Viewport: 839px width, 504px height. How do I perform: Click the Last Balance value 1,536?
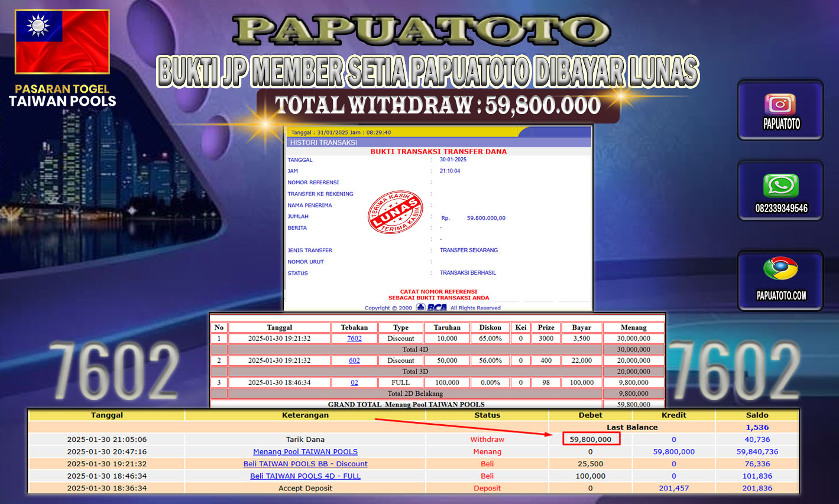[756, 427]
